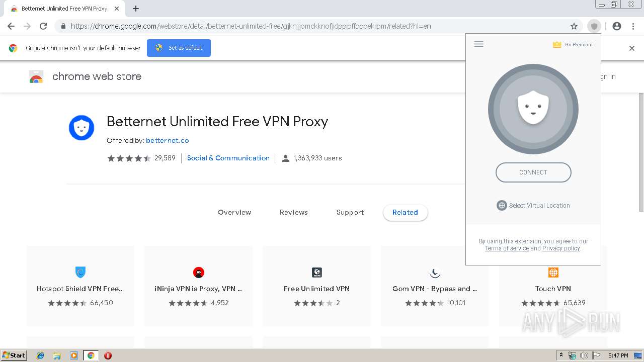Go forward to next page
Screen dimensions: 644x362
pyautogui.click(x=27, y=26)
